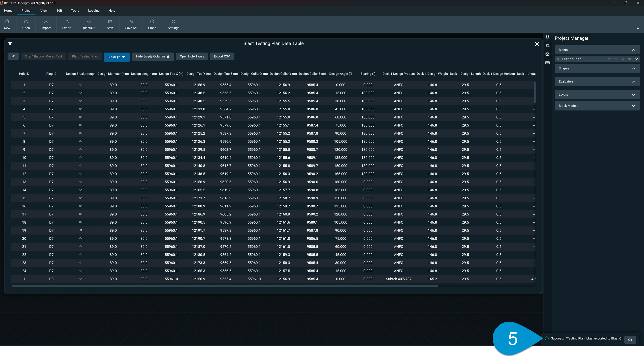Viewport: 644px width, 356px height.
Task: Open the 3D cube sidebar icon
Action: click(x=547, y=54)
